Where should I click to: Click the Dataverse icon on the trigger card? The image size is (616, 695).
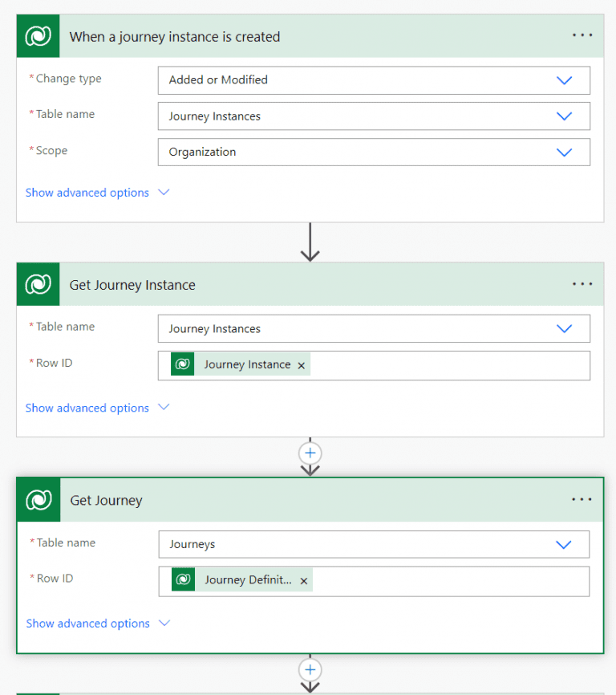click(x=38, y=35)
